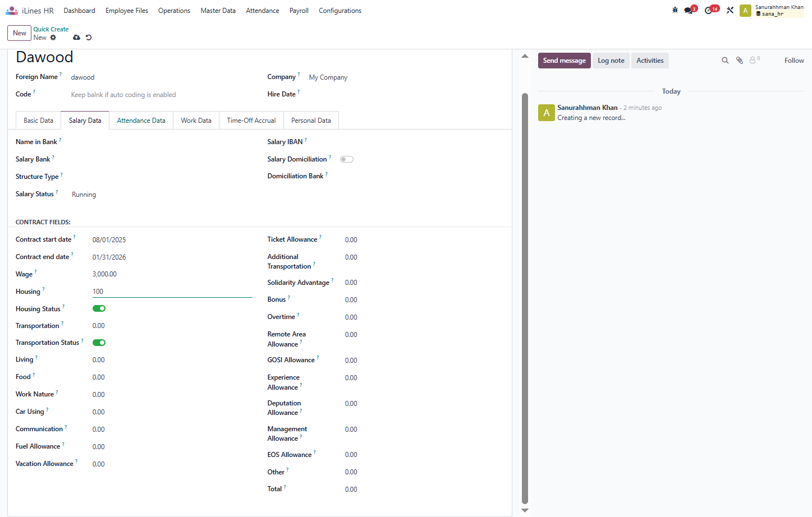Click the scroll down arrow of the form
Screen dimensions: 812x517
pos(525,510)
